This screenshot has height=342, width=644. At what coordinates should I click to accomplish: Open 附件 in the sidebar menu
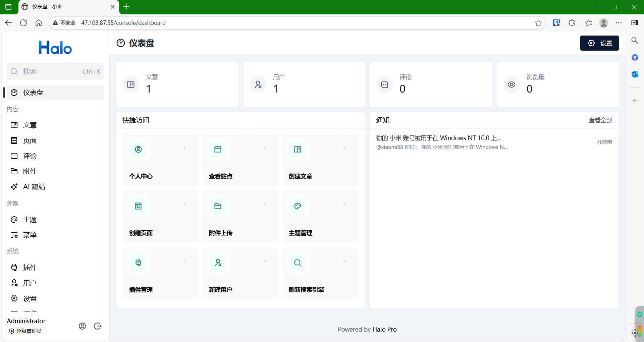pyautogui.click(x=55, y=171)
